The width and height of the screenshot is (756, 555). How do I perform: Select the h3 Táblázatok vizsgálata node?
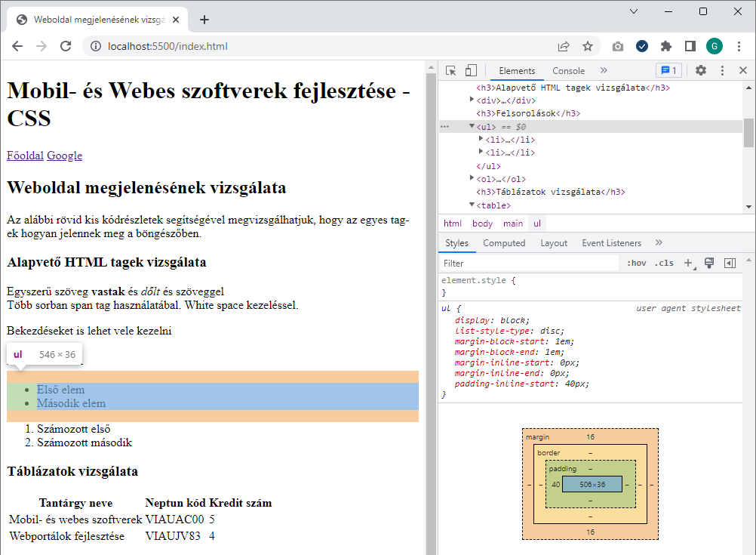click(551, 192)
